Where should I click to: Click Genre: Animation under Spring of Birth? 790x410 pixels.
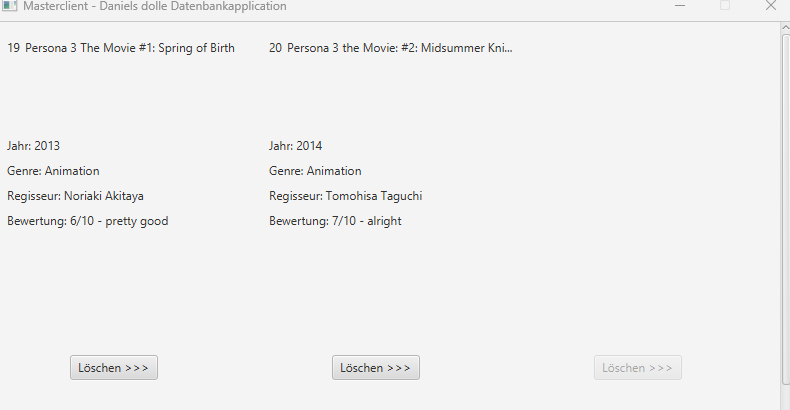(x=53, y=171)
